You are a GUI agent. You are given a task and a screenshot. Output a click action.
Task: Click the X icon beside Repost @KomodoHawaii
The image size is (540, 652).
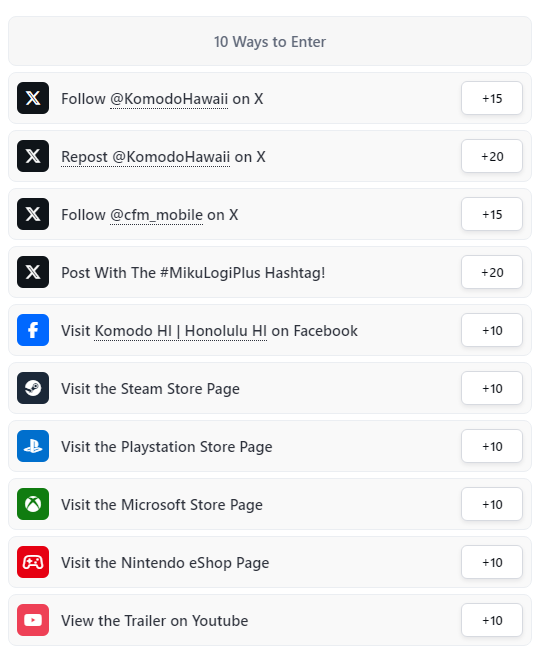[33, 156]
